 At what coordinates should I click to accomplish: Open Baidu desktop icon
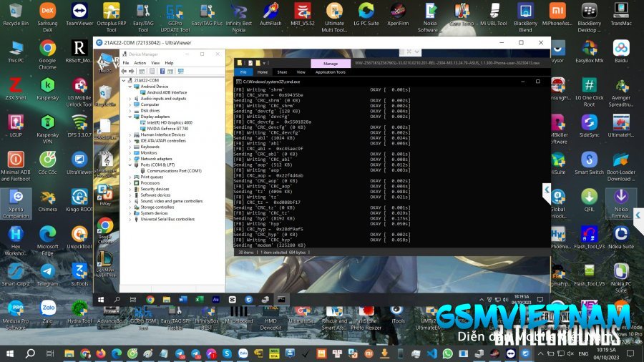click(x=621, y=52)
